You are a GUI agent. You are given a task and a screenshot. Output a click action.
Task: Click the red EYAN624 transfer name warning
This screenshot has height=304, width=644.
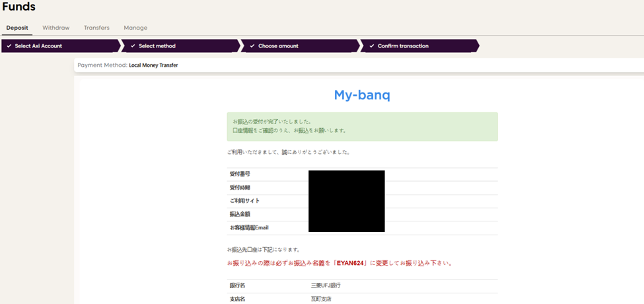(340, 263)
